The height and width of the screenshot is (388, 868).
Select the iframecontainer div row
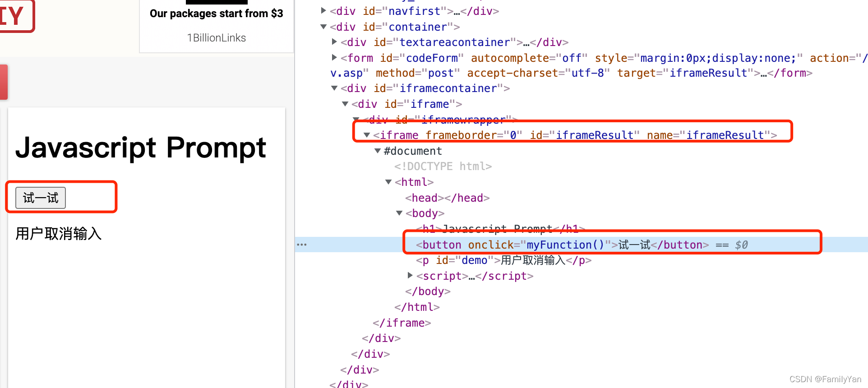pyautogui.click(x=425, y=88)
